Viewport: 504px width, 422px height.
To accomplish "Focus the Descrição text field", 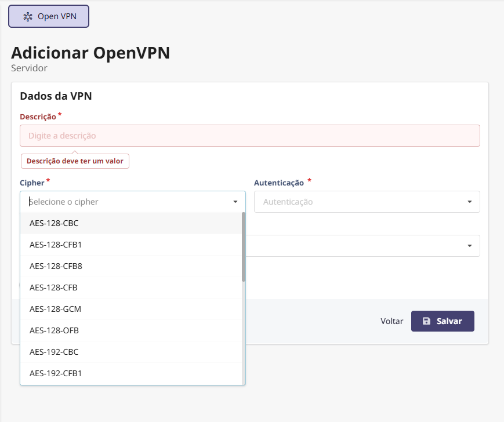I will (x=249, y=136).
